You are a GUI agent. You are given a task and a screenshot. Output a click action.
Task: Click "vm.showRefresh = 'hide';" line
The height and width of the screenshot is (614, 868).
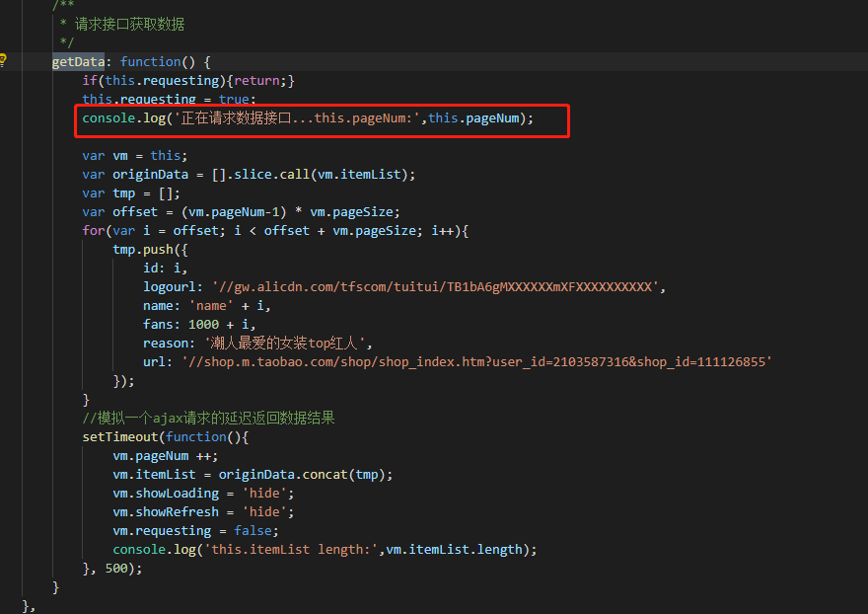203,512
